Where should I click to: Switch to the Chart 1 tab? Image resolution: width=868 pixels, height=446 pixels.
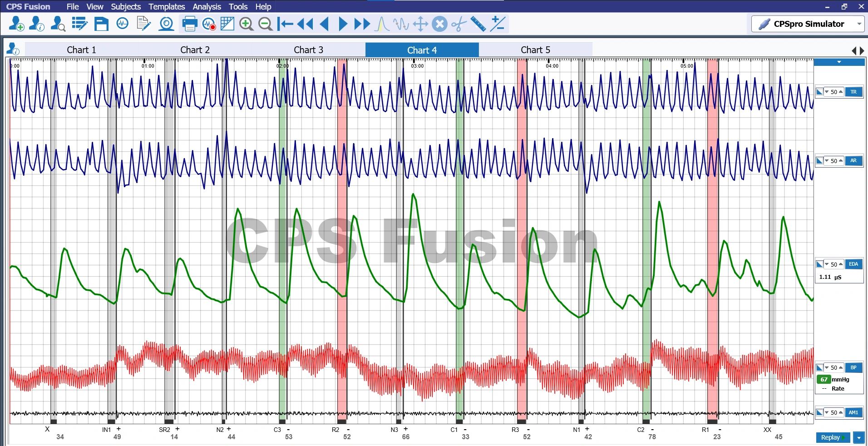coord(81,50)
